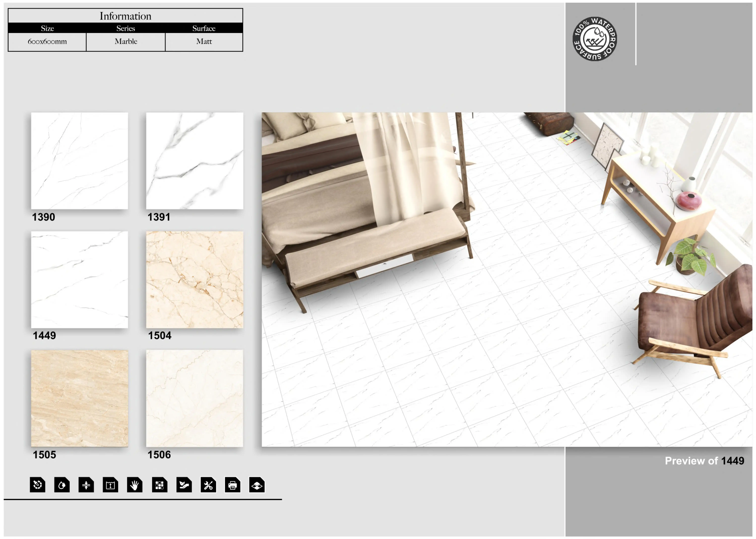Click the wrench and screwdriver icon
The width and height of the screenshot is (756, 539).
[208, 485]
